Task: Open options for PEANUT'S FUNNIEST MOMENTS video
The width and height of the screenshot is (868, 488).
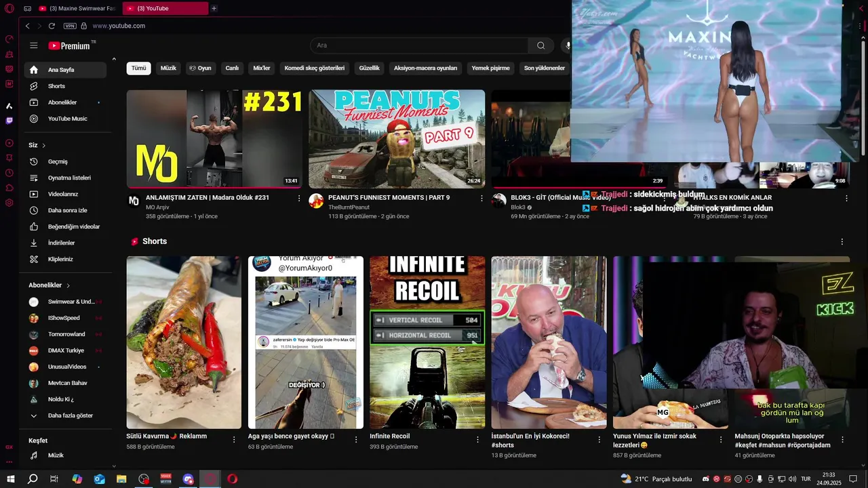Action: click(x=481, y=198)
